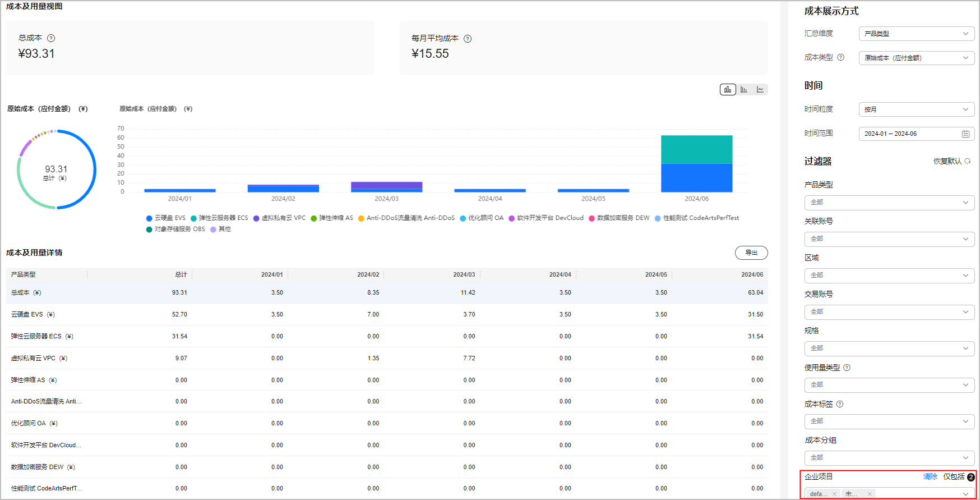Click 恢复默认 to reset filters

(x=947, y=161)
